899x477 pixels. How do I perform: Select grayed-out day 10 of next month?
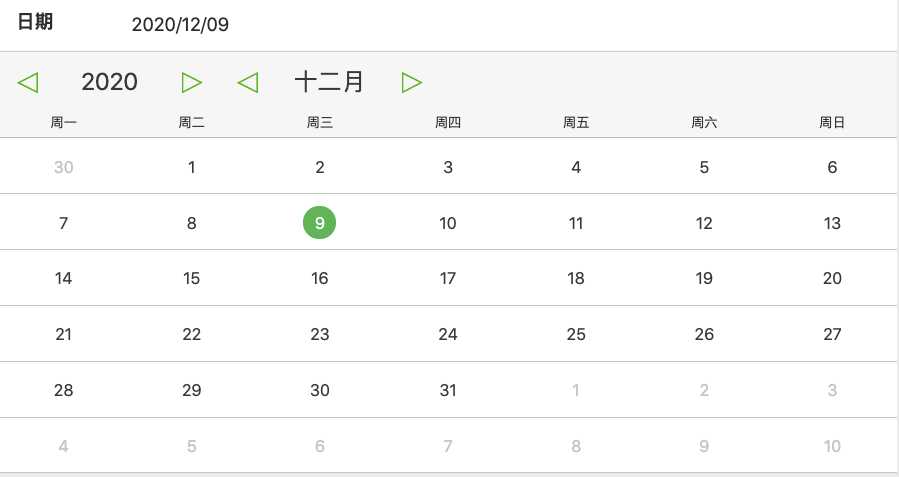pyautogui.click(x=832, y=446)
